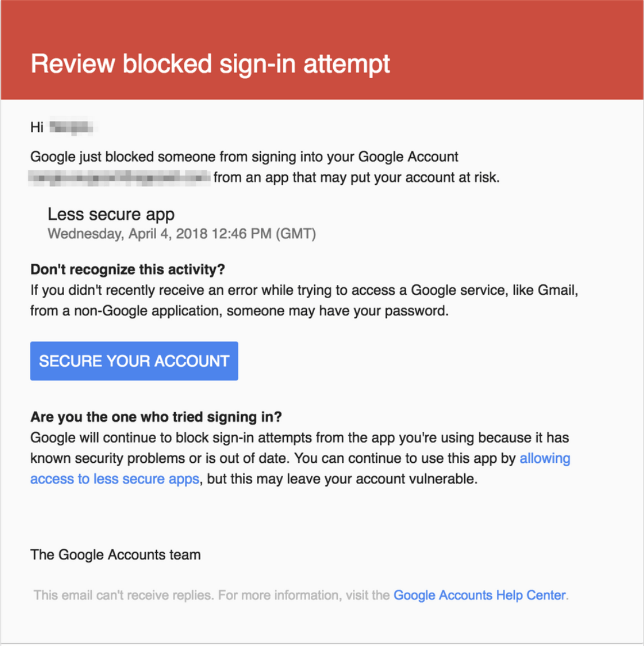The width and height of the screenshot is (644, 646).
Task: Click the "Hi" greeting text
Action: pos(37,128)
